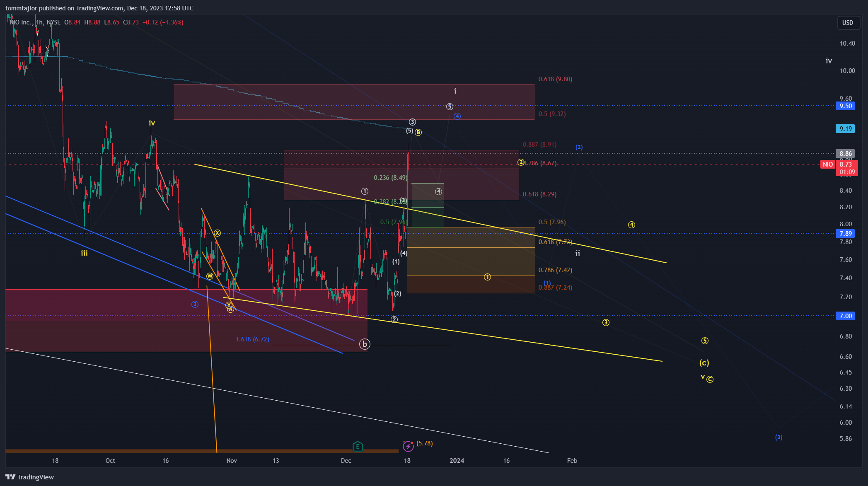Click the blue '(2)' projection label
Screen dimensions: 868x486
(579, 147)
